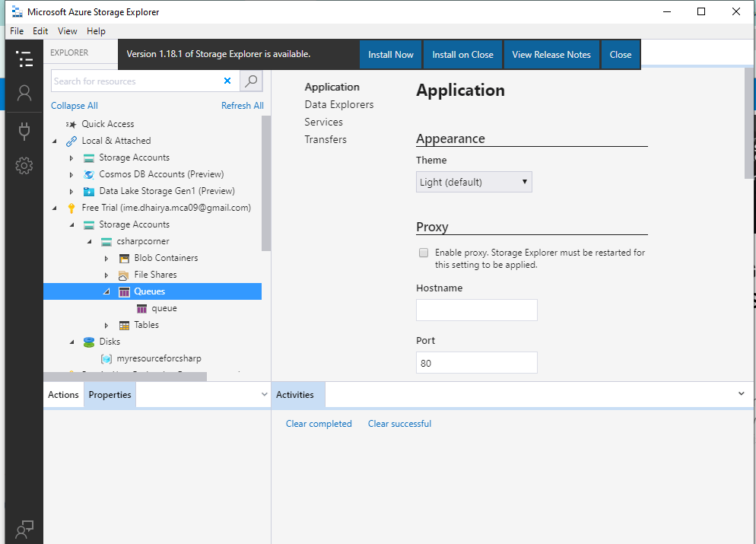This screenshot has height=544, width=756.
Task: Open the Edit menu
Action: 40,30
